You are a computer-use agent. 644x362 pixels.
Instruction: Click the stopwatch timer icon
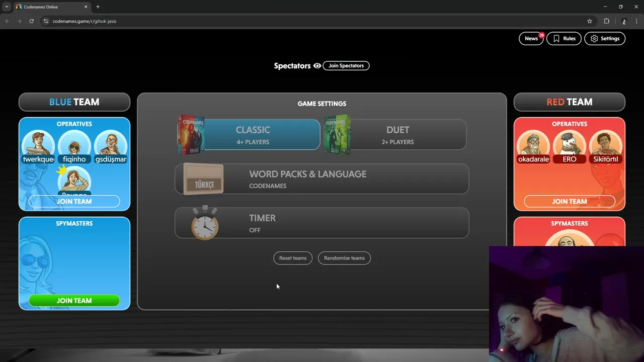[x=205, y=222]
